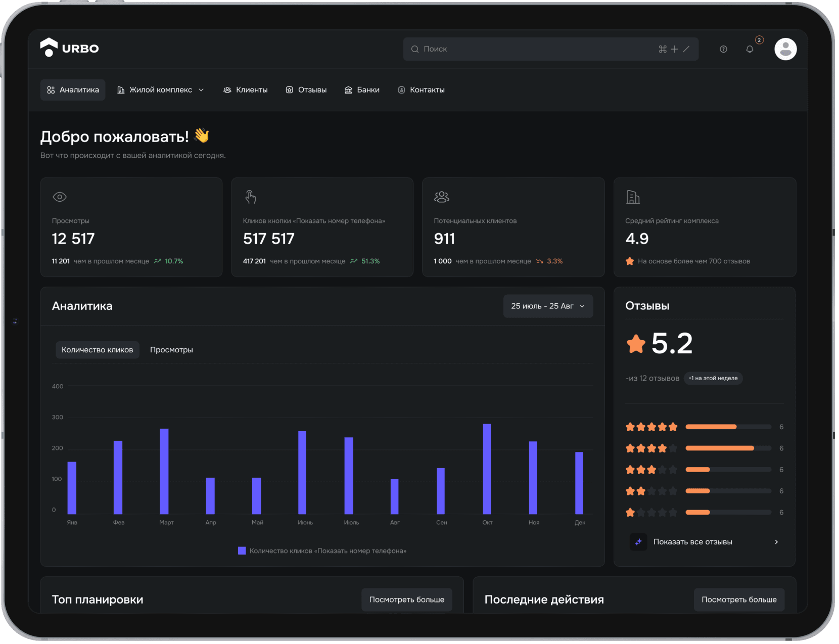Click the two-star rating progress bar
The height and width of the screenshot is (644, 839).
(x=728, y=491)
